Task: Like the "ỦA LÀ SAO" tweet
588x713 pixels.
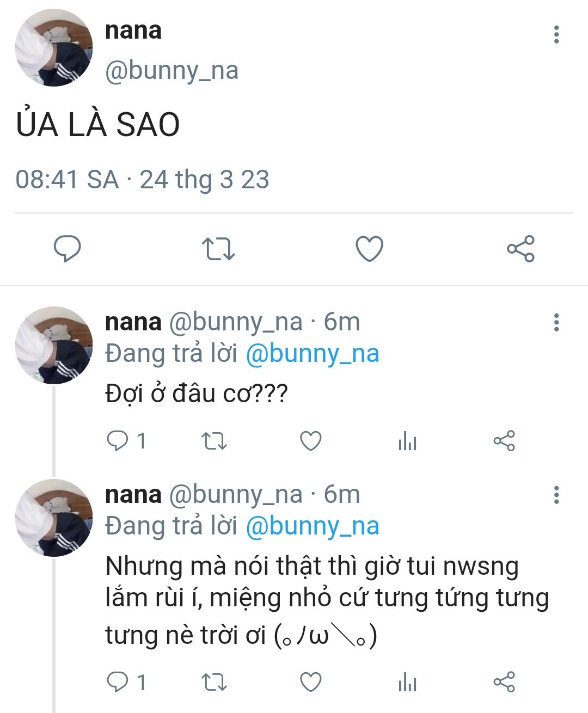Action: (x=369, y=249)
